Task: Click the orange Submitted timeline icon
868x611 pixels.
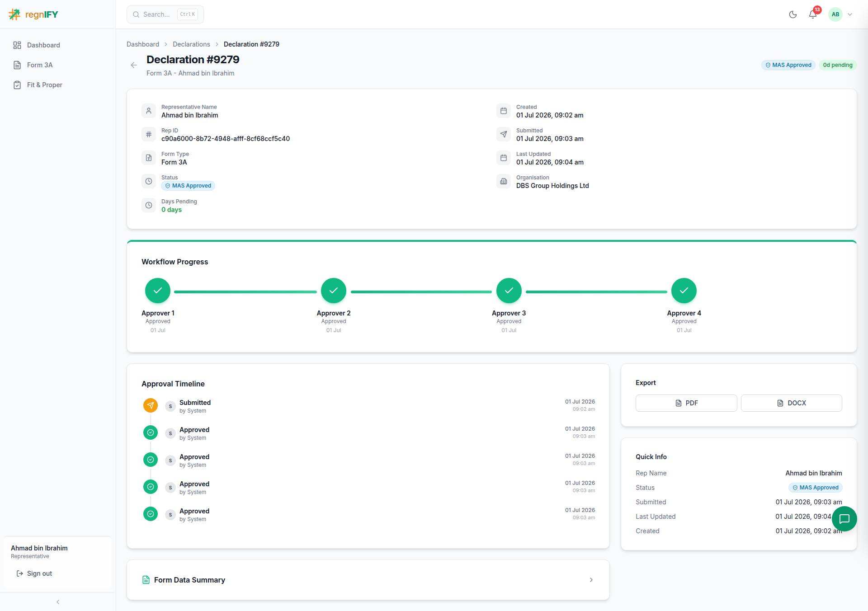Action: pos(151,405)
